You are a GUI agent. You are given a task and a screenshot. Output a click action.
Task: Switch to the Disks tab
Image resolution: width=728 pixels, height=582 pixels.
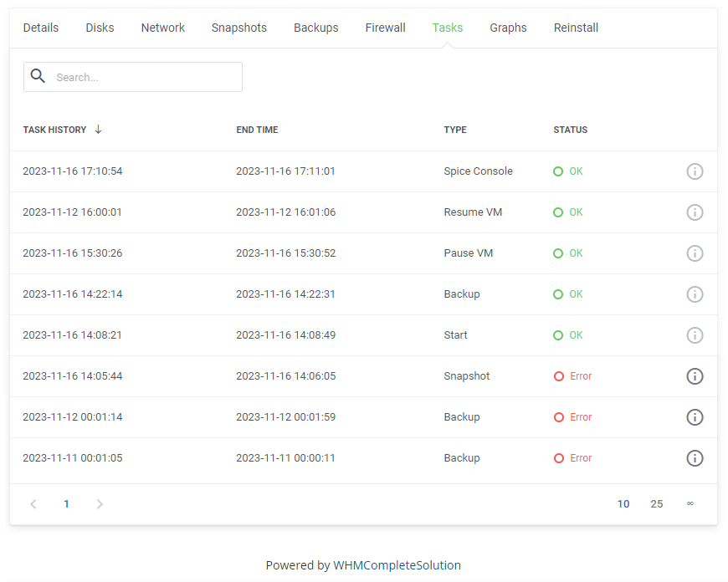pos(100,28)
